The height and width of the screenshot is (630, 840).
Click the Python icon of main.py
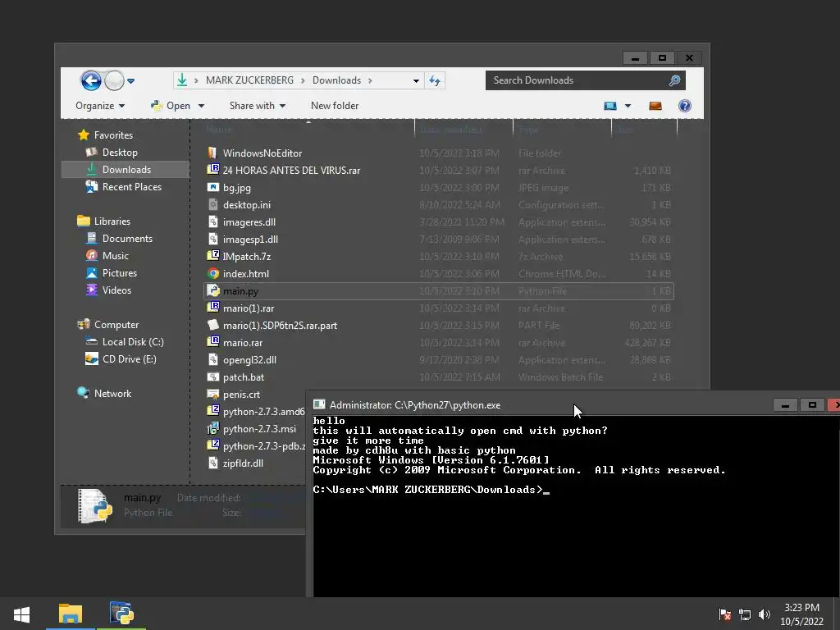213,291
